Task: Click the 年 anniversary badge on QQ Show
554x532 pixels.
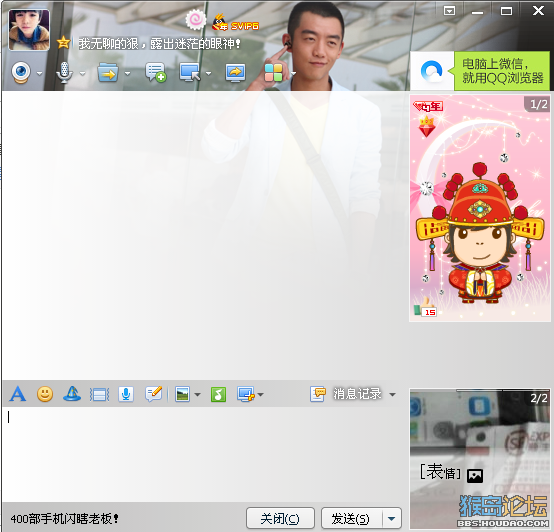Action: pyautogui.click(x=428, y=106)
